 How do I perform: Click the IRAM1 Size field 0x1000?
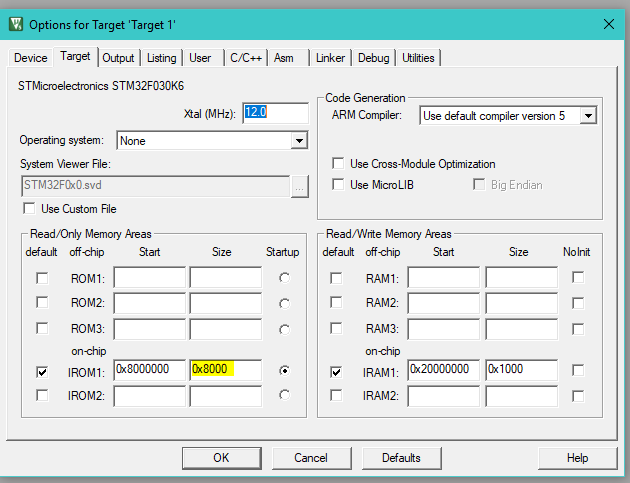pyautogui.click(x=522, y=370)
